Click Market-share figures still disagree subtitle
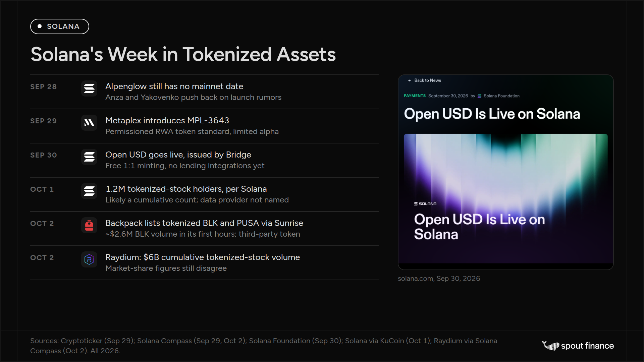The height and width of the screenshot is (362, 644). point(166,268)
